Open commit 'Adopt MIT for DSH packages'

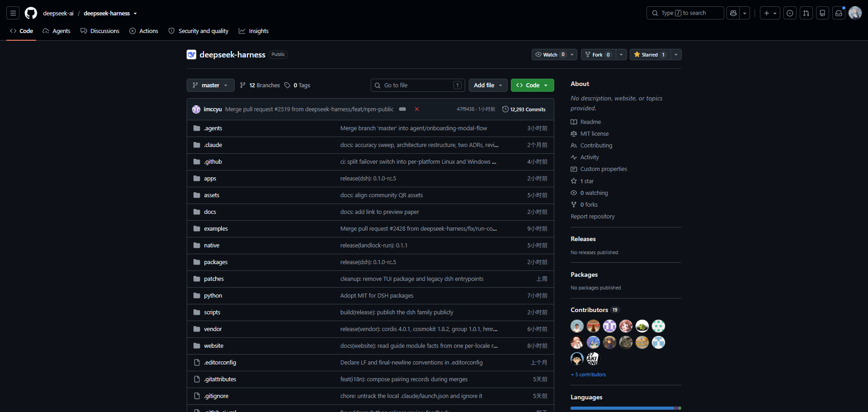(377, 296)
